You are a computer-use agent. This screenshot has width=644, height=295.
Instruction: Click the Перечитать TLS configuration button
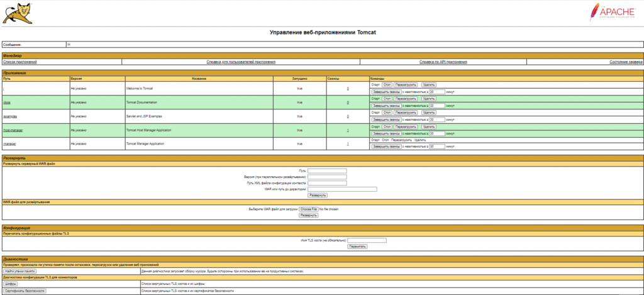pyautogui.click(x=357, y=247)
